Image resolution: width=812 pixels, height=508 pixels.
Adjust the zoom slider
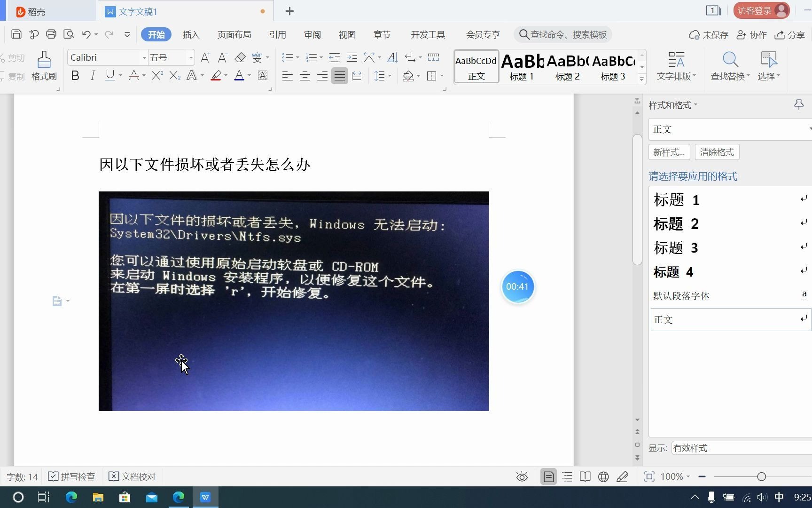click(x=760, y=476)
